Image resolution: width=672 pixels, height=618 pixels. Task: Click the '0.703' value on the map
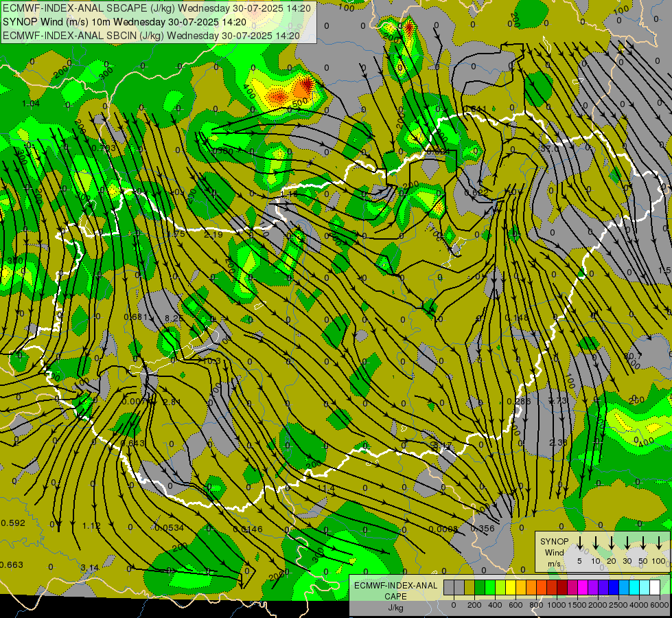(104, 148)
